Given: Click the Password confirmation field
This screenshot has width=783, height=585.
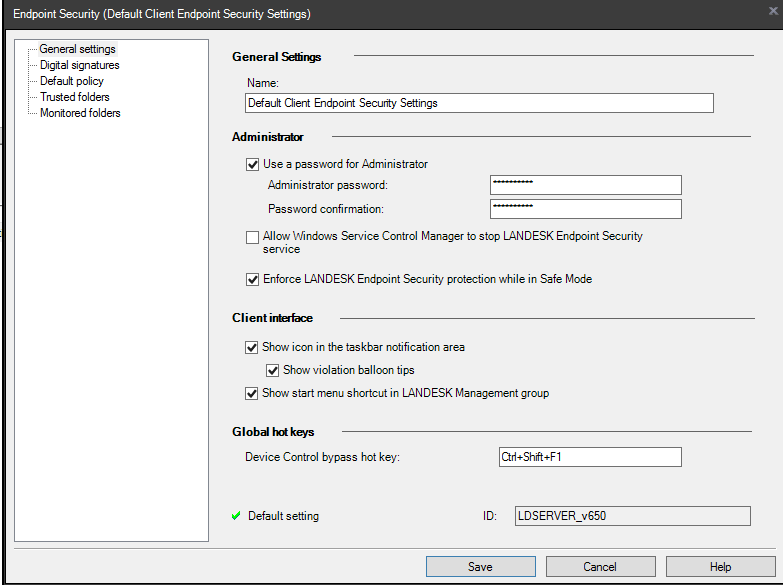Looking at the screenshot, I should [585, 209].
